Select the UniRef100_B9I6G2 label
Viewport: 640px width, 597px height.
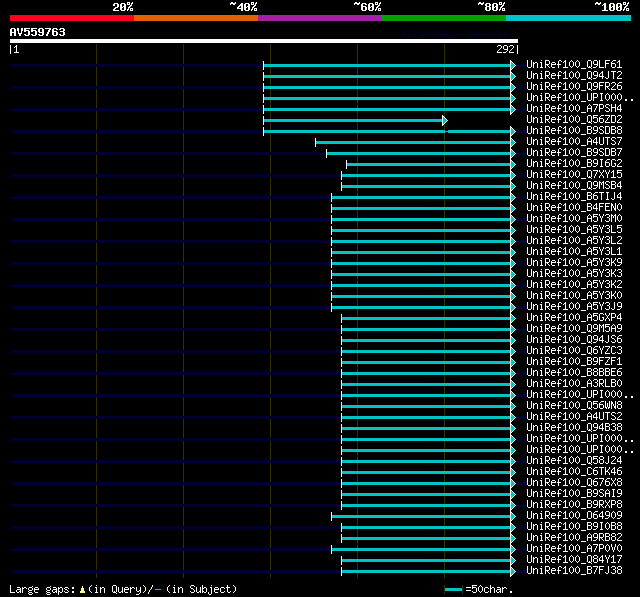point(574,164)
